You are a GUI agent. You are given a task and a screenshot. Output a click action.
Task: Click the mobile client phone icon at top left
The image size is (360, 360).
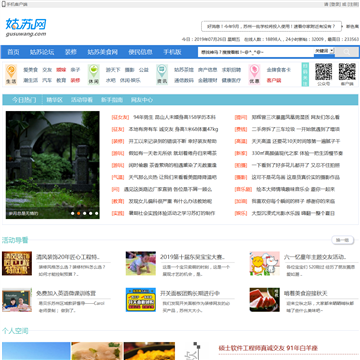[4, 4]
